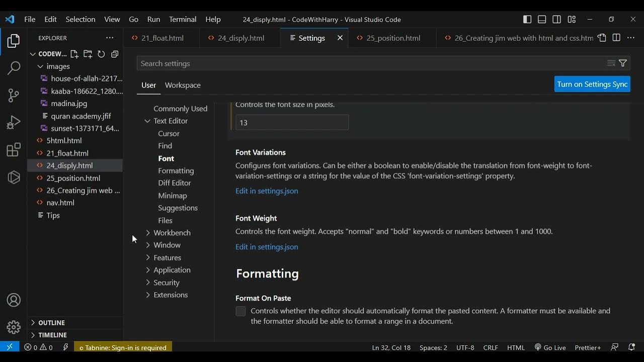Screen dimensions: 644x362
Task: Show errors and warnings problems count
Action: point(38,347)
